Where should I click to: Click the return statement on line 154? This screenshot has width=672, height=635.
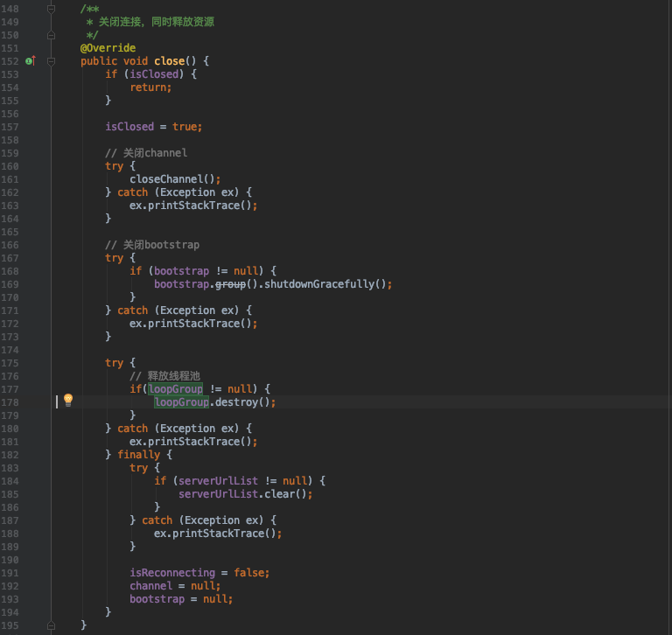coord(150,87)
